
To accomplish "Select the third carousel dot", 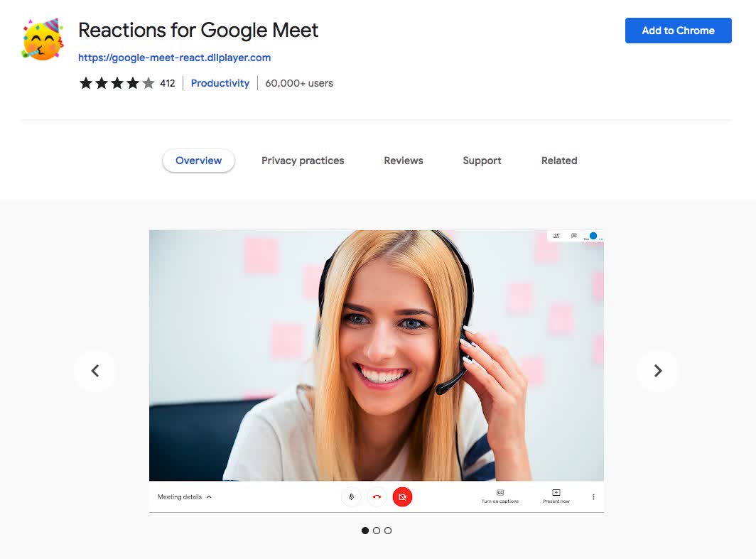I will (x=387, y=530).
